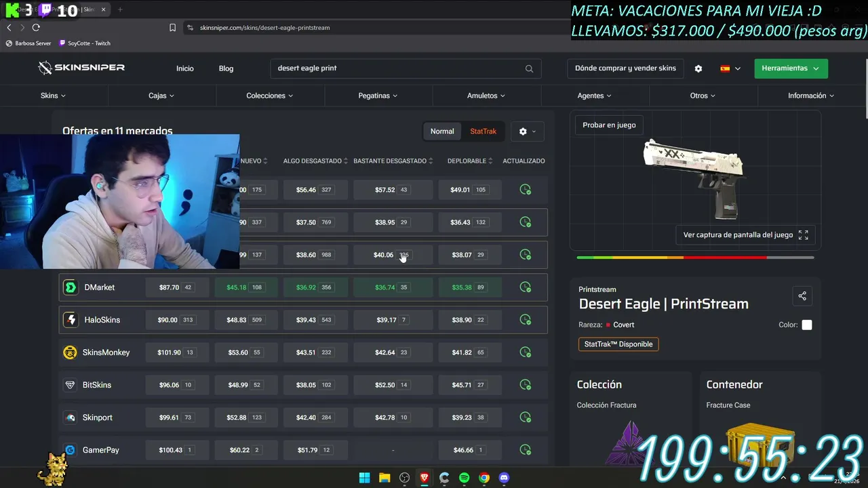Sort by Algo Desgastado column
The image size is (868, 488).
pos(315,161)
